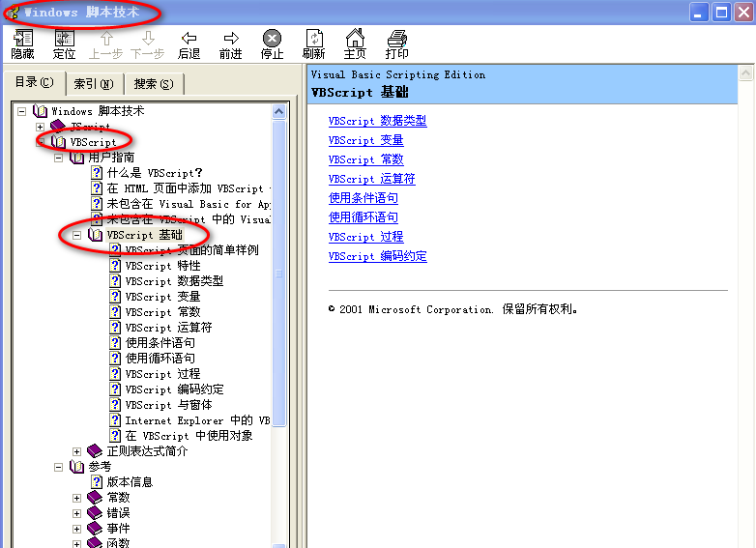Go back with the 后退 arrow icon
The height and width of the screenshot is (548, 756).
[189, 38]
